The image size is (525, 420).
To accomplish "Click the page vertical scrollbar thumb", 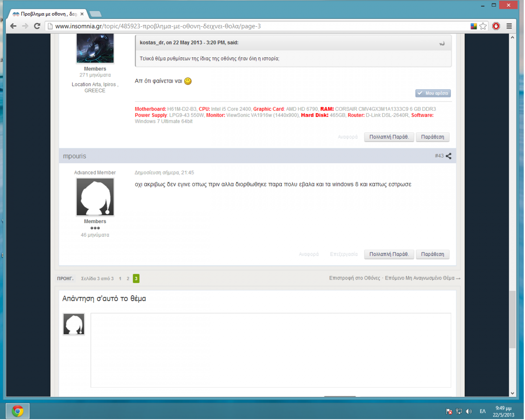I will pos(512,319).
